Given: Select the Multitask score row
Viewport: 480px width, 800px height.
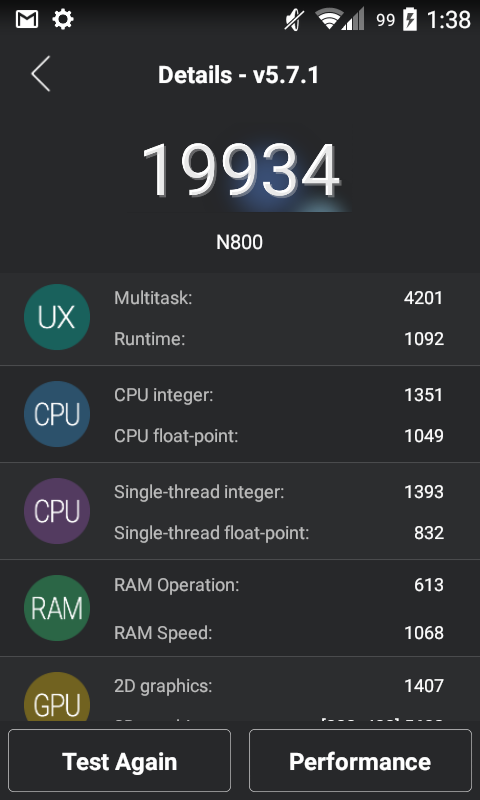Looking at the screenshot, I should 279,298.
